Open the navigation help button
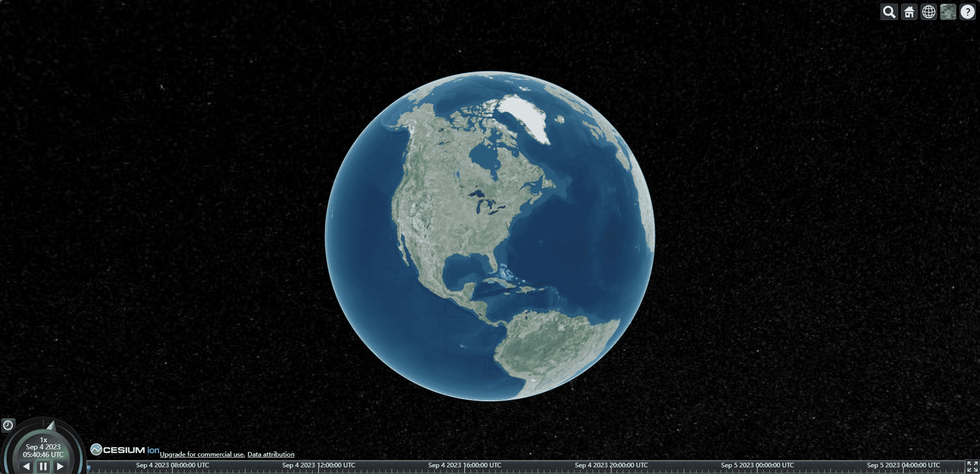This screenshot has width=980, height=474. click(x=968, y=12)
